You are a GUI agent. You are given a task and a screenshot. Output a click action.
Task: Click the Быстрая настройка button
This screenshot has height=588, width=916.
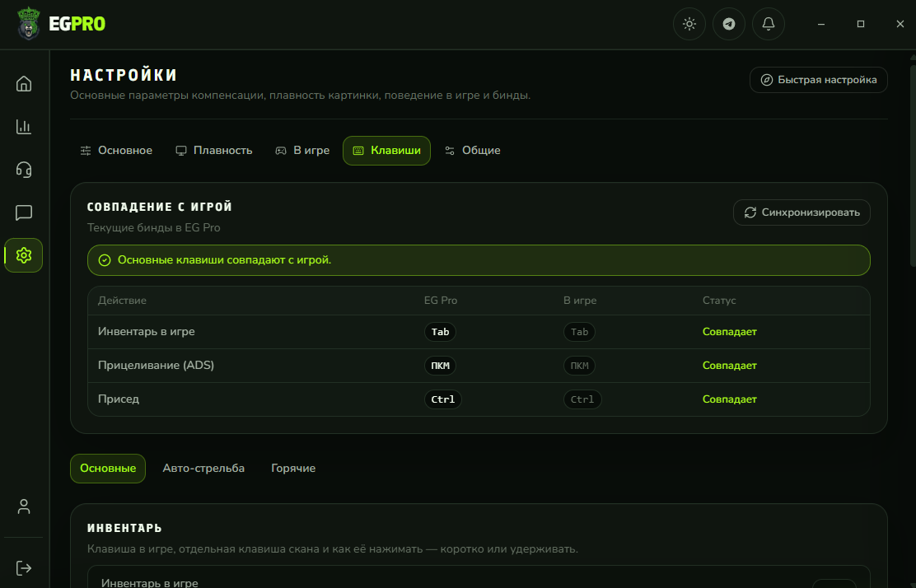[819, 80]
